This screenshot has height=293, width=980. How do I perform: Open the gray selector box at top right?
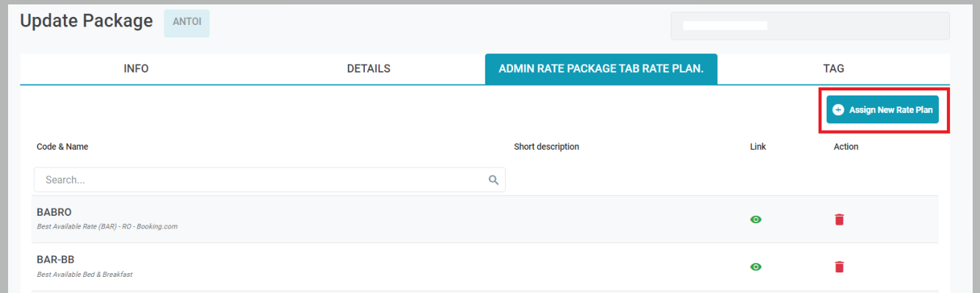(x=810, y=26)
